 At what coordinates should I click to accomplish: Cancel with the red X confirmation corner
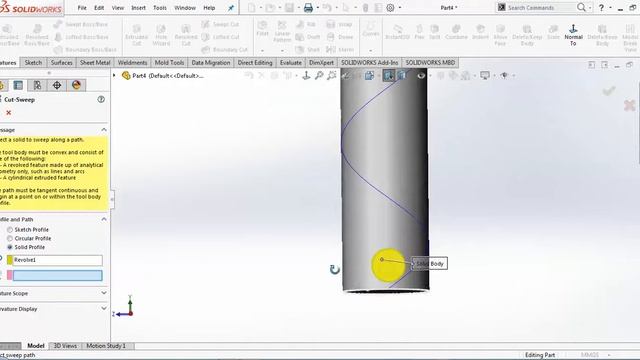click(x=630, y=105)
